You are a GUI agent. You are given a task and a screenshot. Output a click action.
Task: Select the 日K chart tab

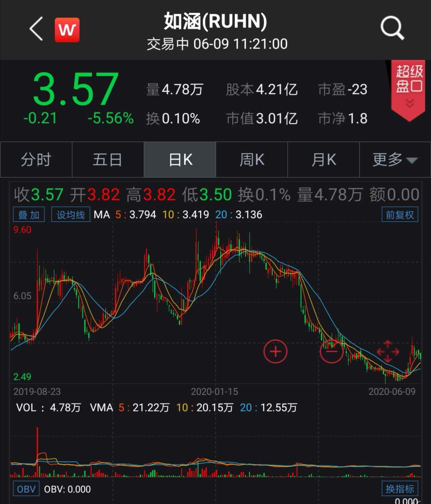coord(180,160)
